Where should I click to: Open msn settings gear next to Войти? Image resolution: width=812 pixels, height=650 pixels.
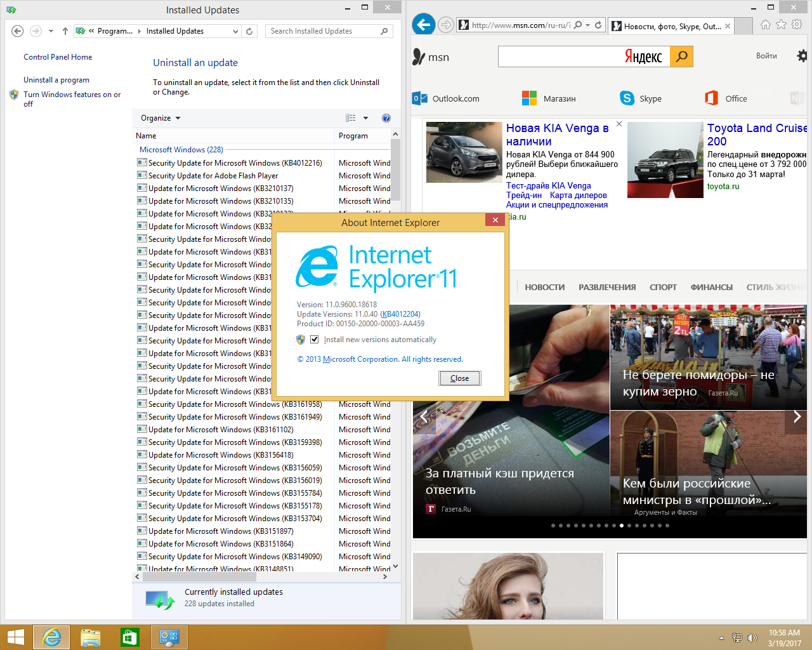(x=802, y=56)
